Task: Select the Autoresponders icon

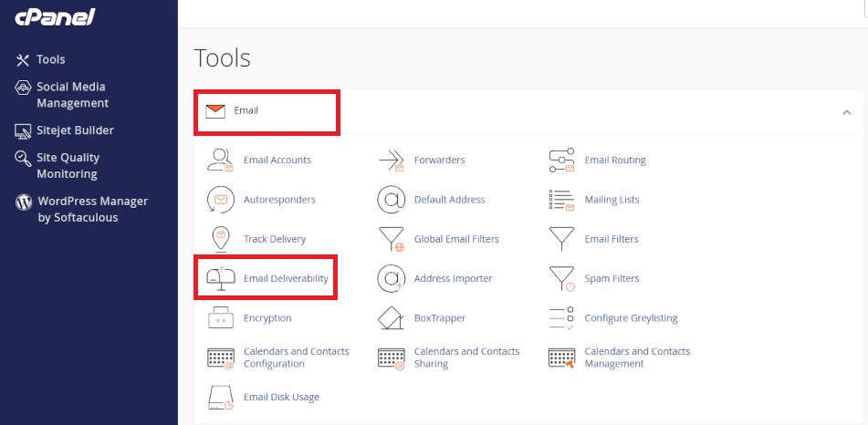Action: pos(220,200)
